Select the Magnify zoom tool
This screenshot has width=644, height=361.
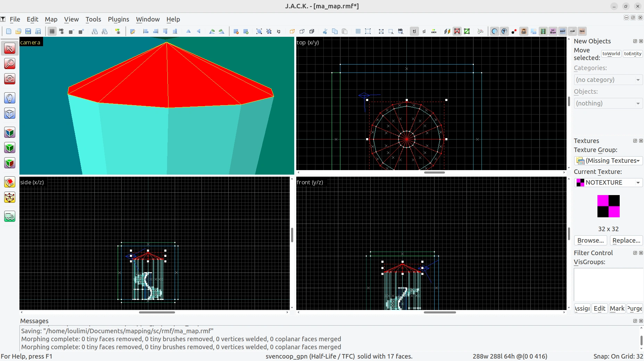[10, 64]
